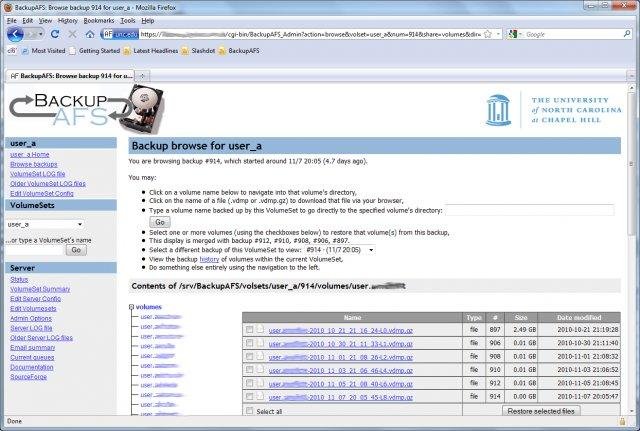Open the View menu
640x431 pixels.
(x=45, y=20)
